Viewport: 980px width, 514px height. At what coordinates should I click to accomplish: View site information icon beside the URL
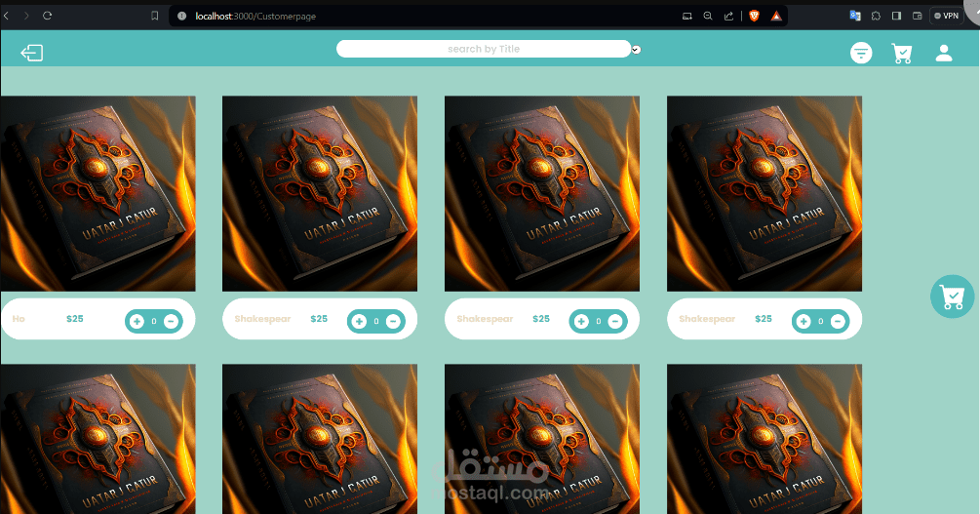tap(182, 17)
